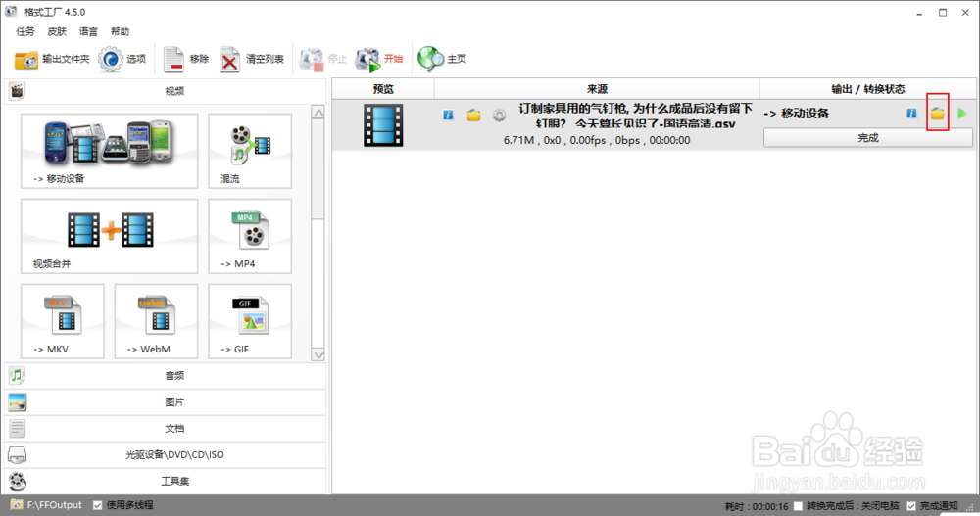Click the F:\FFOutput folder icon in status bar
980x516 pixels.
pos(17,505)
